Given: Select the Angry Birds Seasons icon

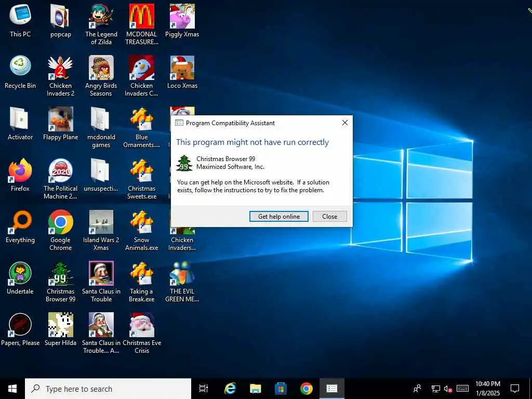Looking at the screenshot, I should point(101,68).
